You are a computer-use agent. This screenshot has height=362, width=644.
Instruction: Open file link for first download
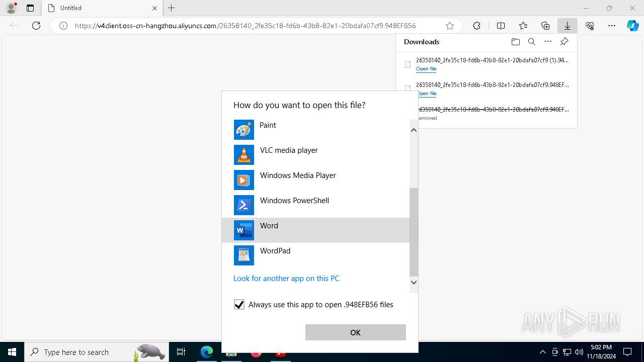click(x=426, y=69)
